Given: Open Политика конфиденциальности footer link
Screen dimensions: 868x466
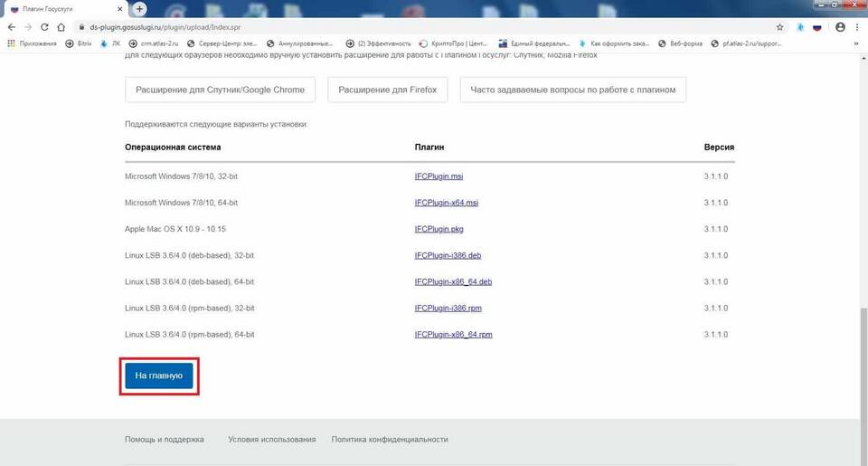Looking at the screenshot, I should [390, 440].
